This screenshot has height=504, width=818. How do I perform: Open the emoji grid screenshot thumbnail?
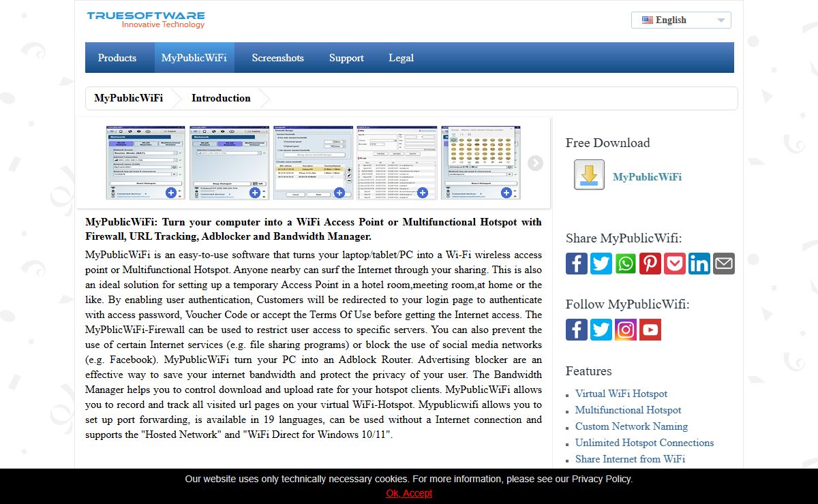tap(481, 162)
